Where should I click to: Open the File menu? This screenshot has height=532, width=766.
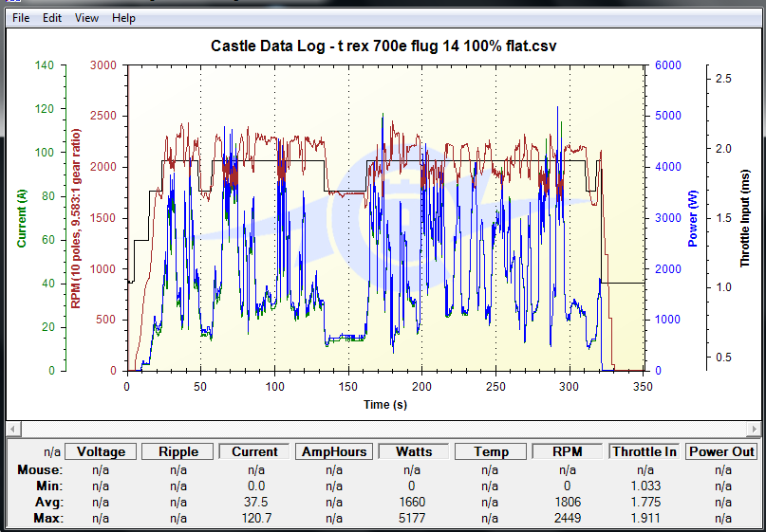coord(21,18)
